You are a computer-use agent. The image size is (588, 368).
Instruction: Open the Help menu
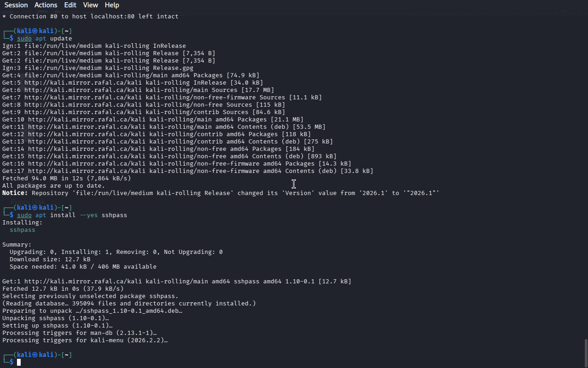(x=112, y=5)
